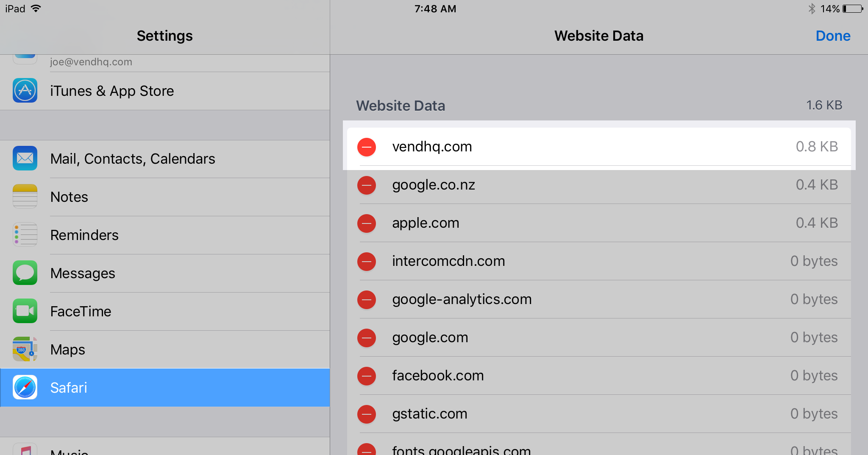
Task: Tap the 0.4 KB size for apple.com
Action: 817,223
